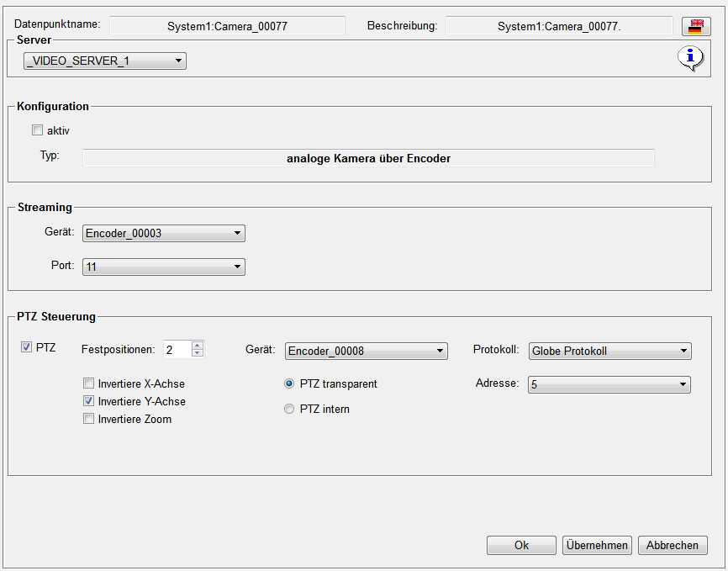Open the info speech bubble icon
The image size is (728, 571).
click(x=690, y=57)
